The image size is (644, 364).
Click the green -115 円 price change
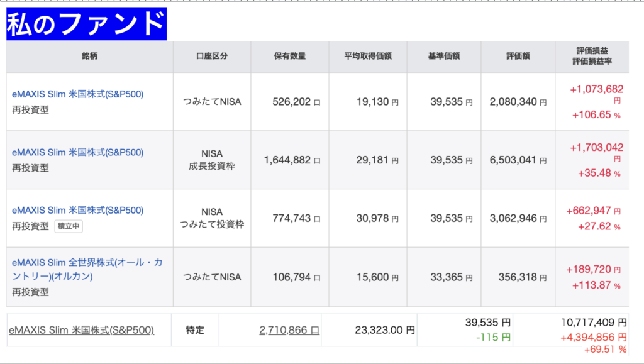[492, 338]
